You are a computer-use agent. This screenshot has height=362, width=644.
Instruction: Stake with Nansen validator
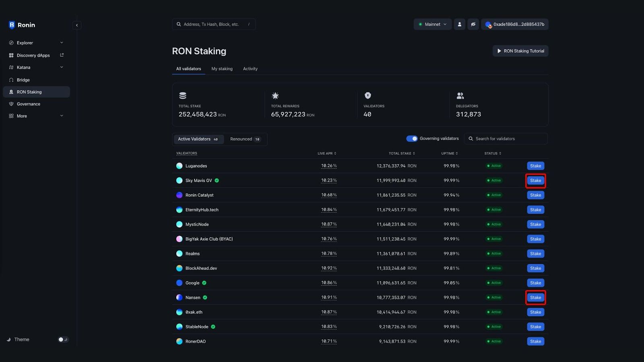coord(536,298)
